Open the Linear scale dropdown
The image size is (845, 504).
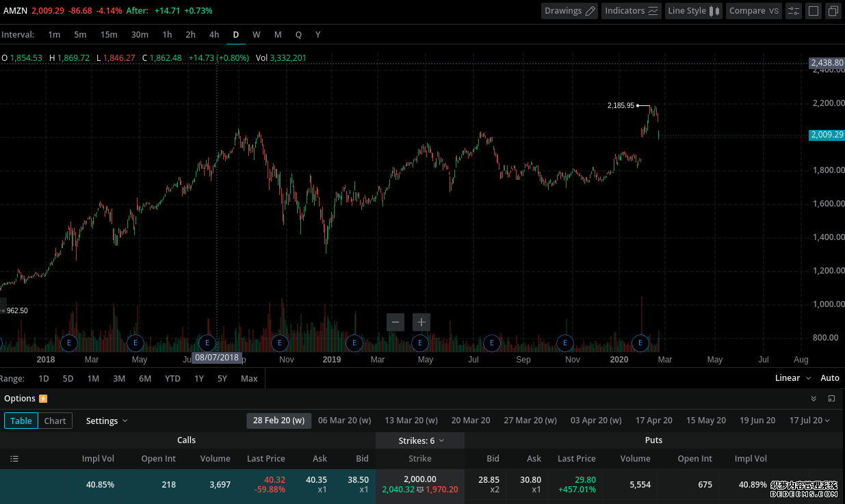coord(792,378)
